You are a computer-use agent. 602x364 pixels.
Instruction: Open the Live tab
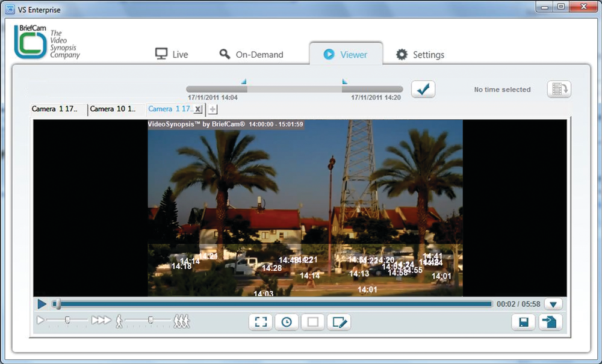click(x=172, y=54)
